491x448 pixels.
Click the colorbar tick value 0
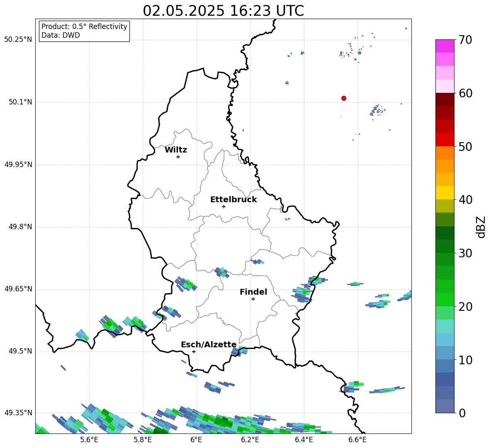462,413
